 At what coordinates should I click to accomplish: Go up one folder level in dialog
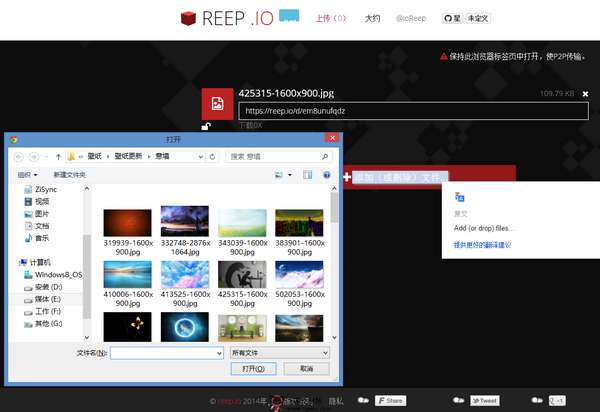[x=59, y=156]
